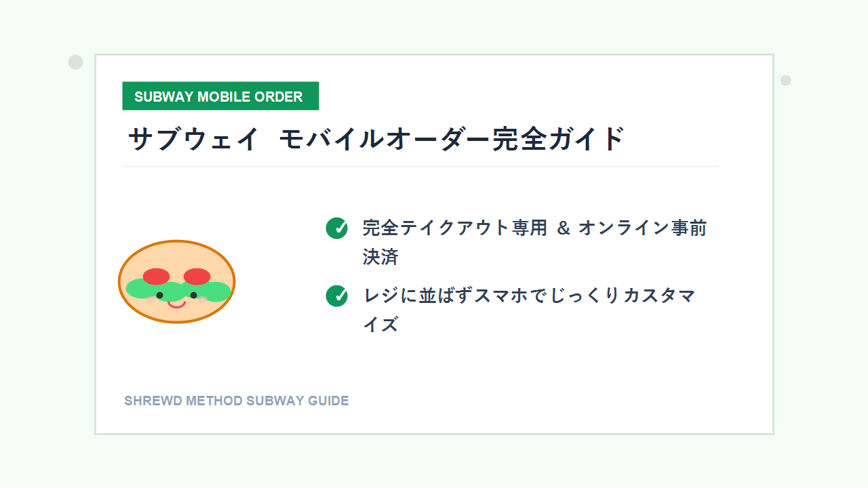This screenshot has height=488, width=868.
Task: Click the SHREWD METHOD SUBWAY GUIDE footer text
Action: pos(237,401)
